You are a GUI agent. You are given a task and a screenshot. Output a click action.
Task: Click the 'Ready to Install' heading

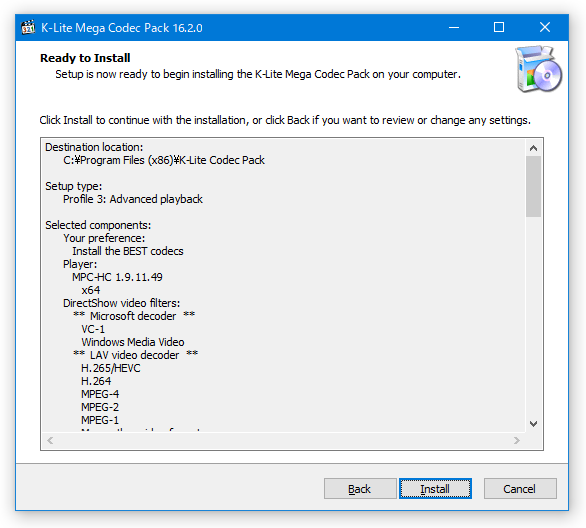click(85, 58)
